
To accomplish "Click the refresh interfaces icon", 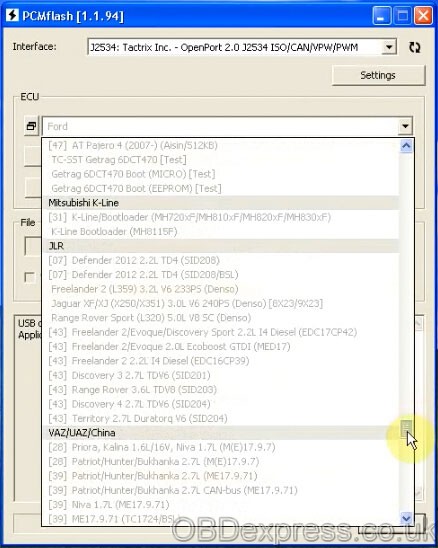I will coord(415,47).
